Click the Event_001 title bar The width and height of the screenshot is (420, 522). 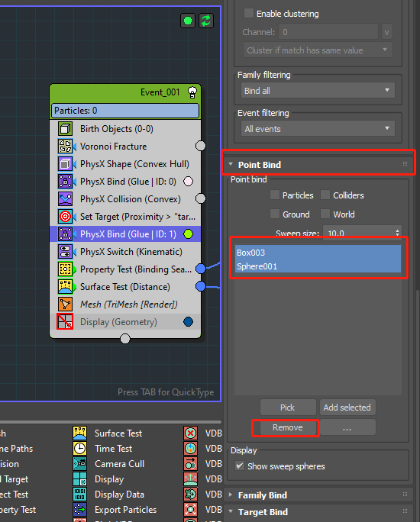125,92
